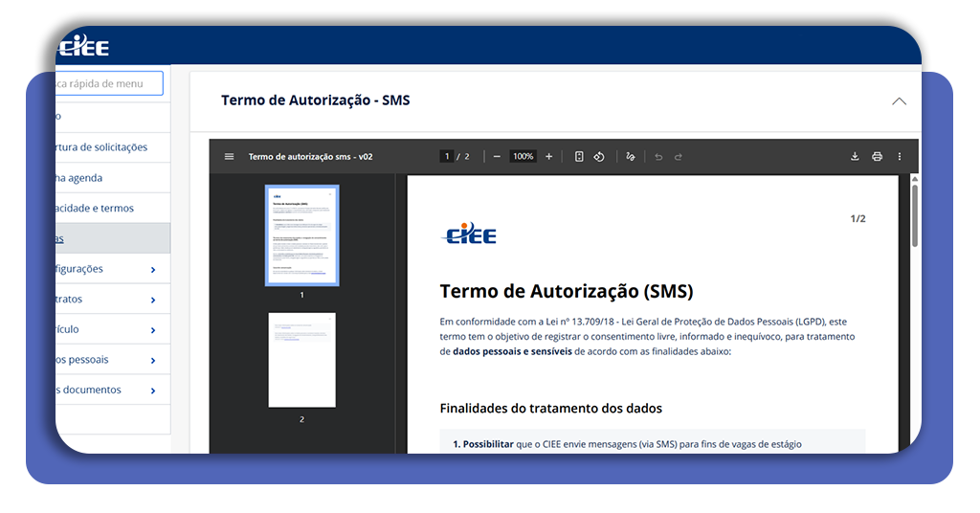Download the PDF document
This screenshot has height=513, width=980.
(x=855, y=157)
